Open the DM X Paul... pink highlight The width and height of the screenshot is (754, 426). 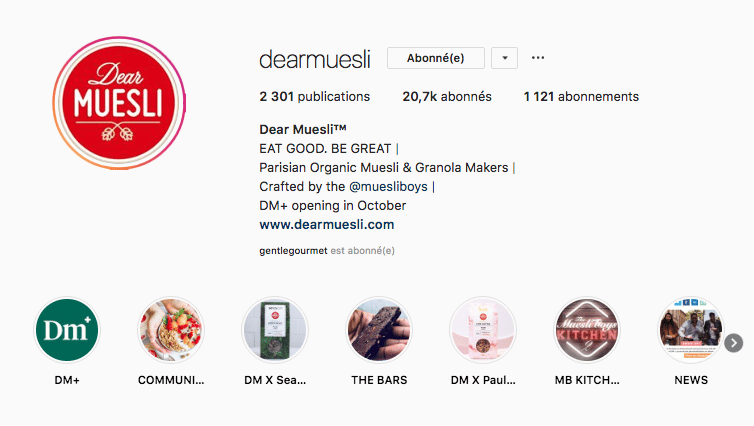(x=483, y=330)
